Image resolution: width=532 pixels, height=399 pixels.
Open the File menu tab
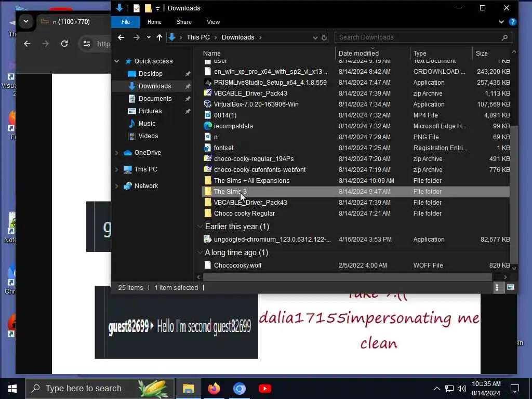pos(126,22)
